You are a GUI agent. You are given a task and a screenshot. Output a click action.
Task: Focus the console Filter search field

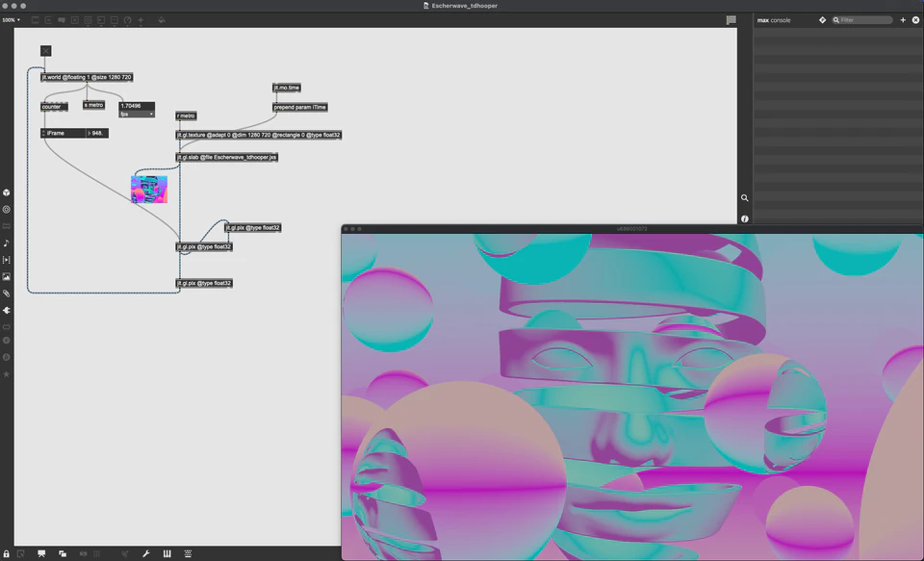pos(862,20)
